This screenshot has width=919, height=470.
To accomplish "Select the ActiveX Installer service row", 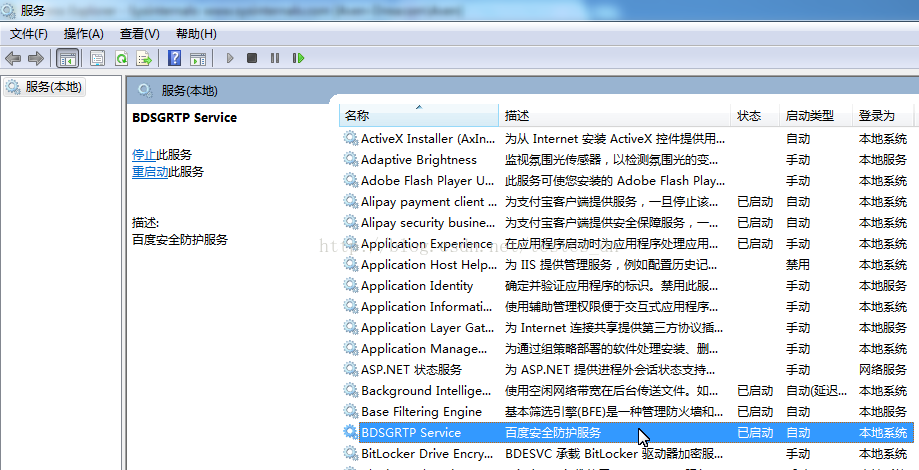I will tap(627, 139).
